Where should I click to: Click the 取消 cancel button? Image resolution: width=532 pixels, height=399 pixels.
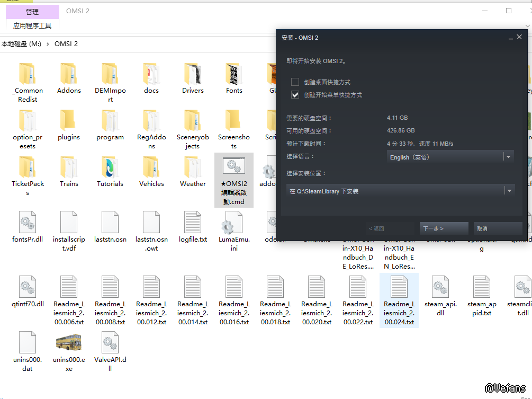click(498, 228)
